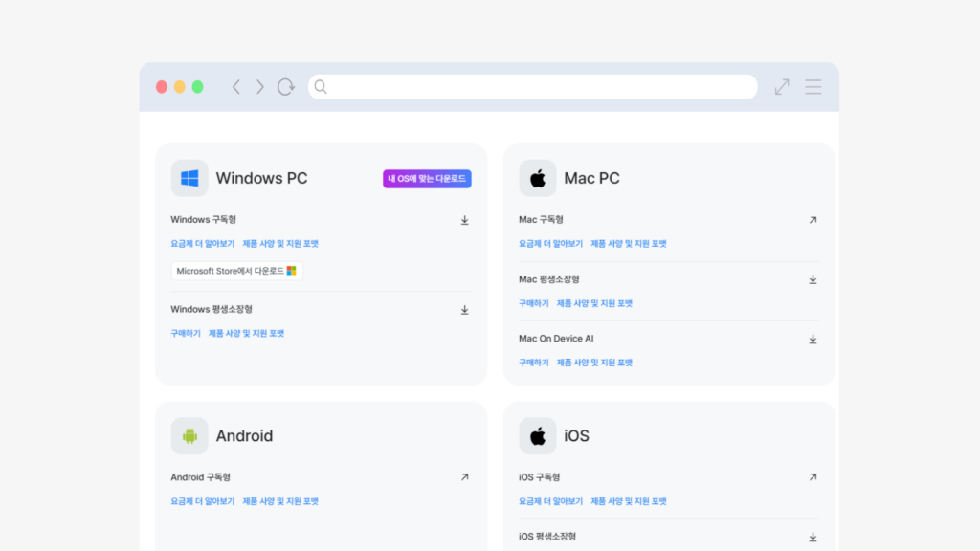980x551 pixels.
Task: Open 요금제 더 알아보기 under iOS 구독형
Action: tap(550, 501)
